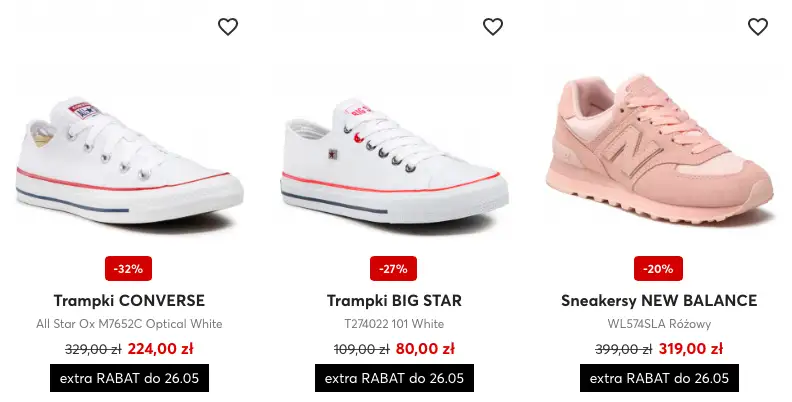Select All Star Ox M7652C Optical White text

pos(129,324)
